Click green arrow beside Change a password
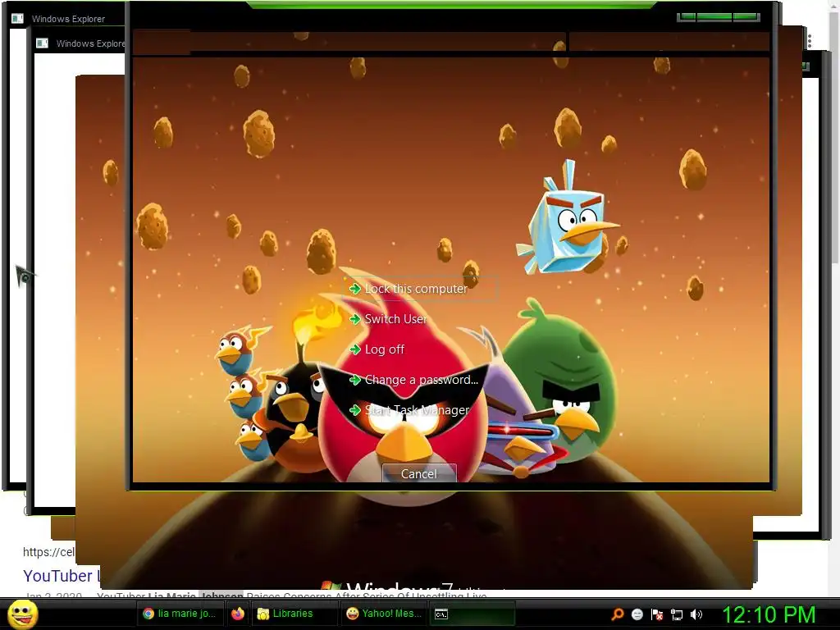 [354, 381]
